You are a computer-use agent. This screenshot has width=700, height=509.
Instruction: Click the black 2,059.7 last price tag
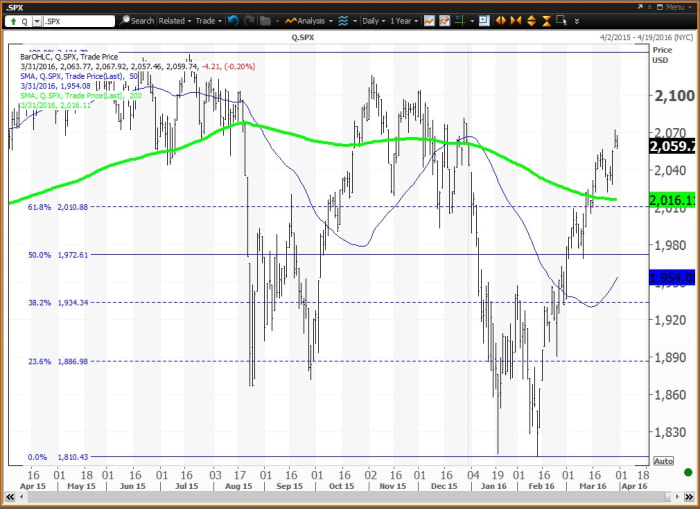(672, 146)
